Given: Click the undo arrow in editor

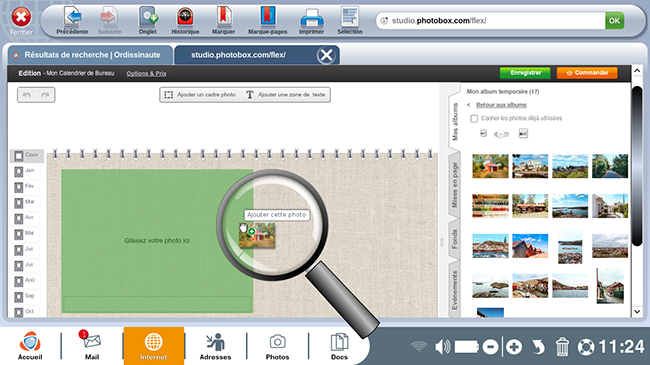Looking at the screenshot, I should tap(27, 95).
